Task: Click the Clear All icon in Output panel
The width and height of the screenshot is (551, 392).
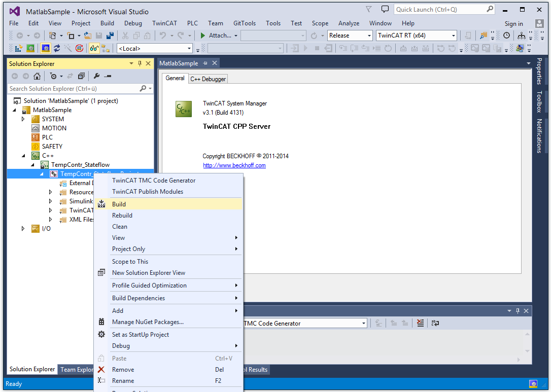Action: tap(420, 323)
